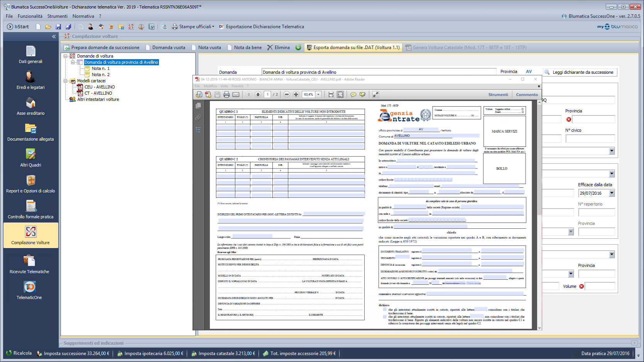Zoom in with the PDF plus button
Screen dimensions: 644x362
296,95
